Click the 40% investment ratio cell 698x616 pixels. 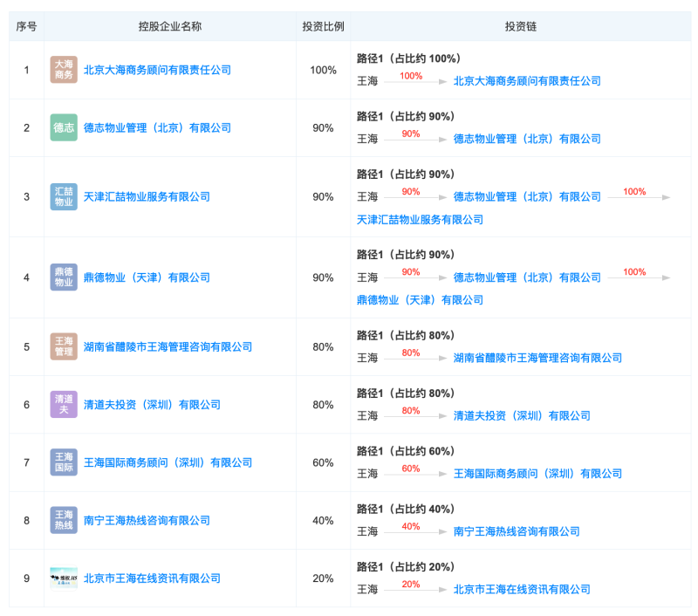[323, 520]
